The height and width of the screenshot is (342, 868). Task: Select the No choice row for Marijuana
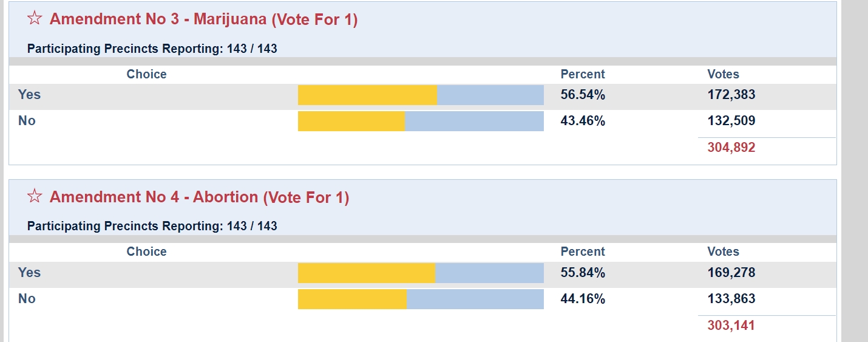27,121
